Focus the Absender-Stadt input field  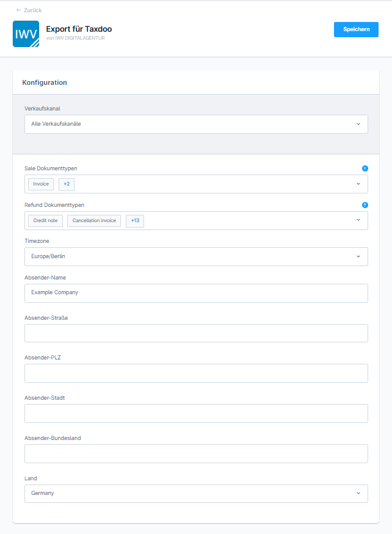tap(196, 413)
